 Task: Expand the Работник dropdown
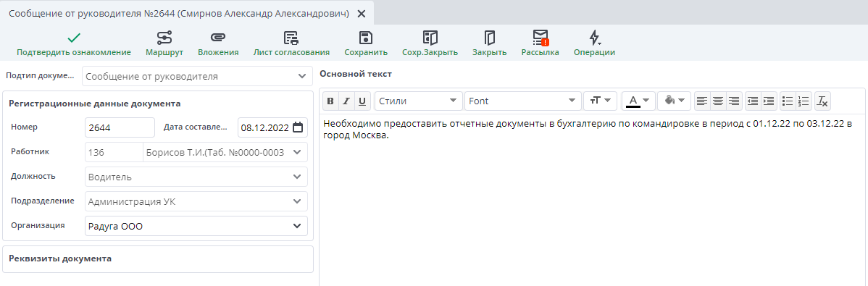click(297, 152)
